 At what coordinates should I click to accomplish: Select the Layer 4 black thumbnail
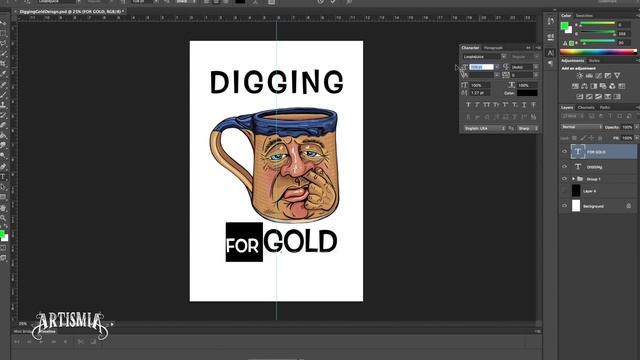pyautogui.click(x=576, y=191)
